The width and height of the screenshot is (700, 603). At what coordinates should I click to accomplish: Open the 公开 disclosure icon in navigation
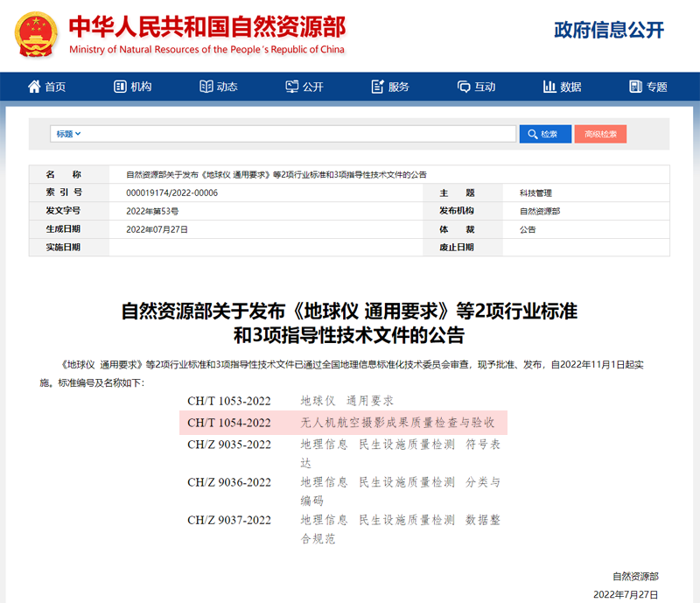coord(292,87)
